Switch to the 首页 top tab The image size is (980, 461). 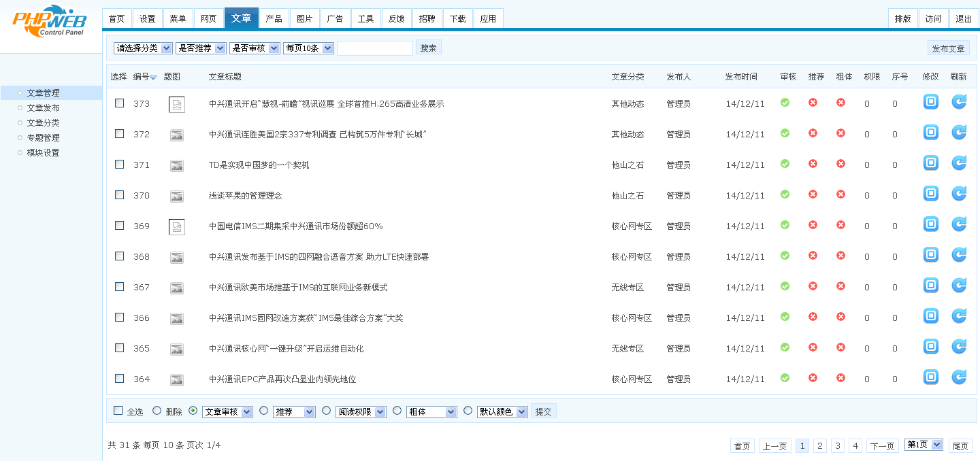click(x=117, y=18)
